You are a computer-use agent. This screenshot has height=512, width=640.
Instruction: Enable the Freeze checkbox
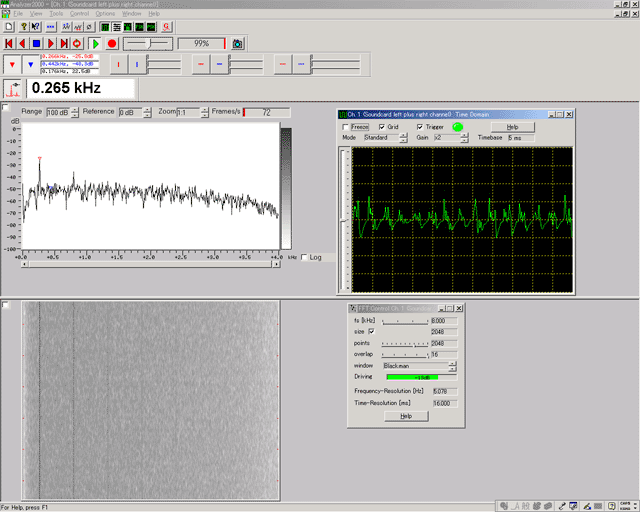(x=346, y=127)
